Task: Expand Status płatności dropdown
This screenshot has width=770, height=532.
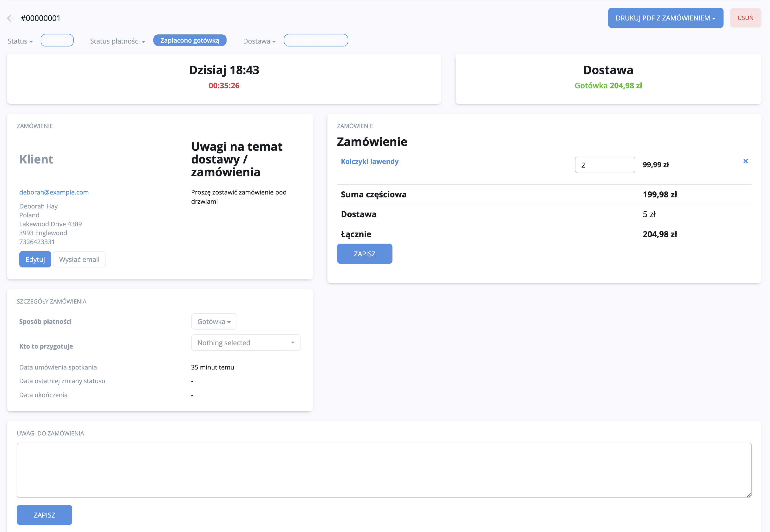Action: tap(117, 41)
